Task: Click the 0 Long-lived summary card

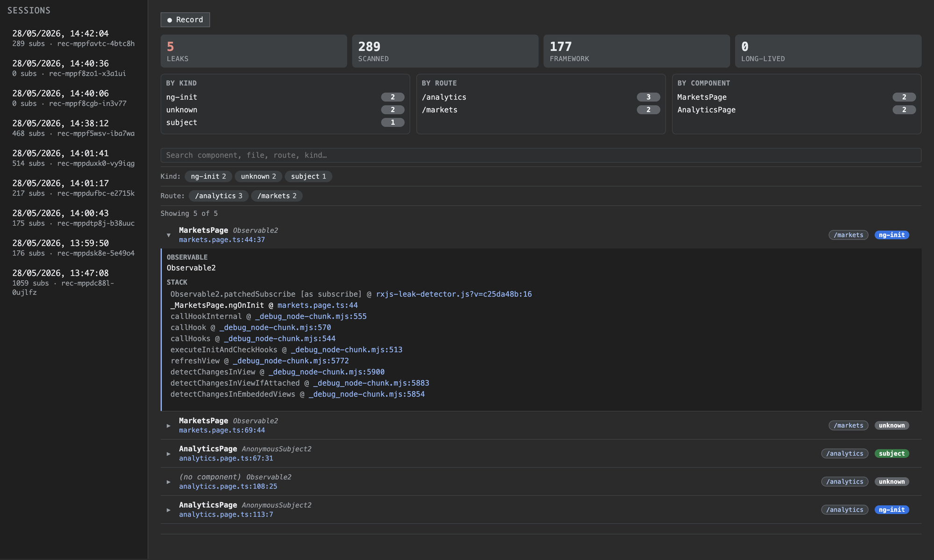Action: click(x=828, y=51)
